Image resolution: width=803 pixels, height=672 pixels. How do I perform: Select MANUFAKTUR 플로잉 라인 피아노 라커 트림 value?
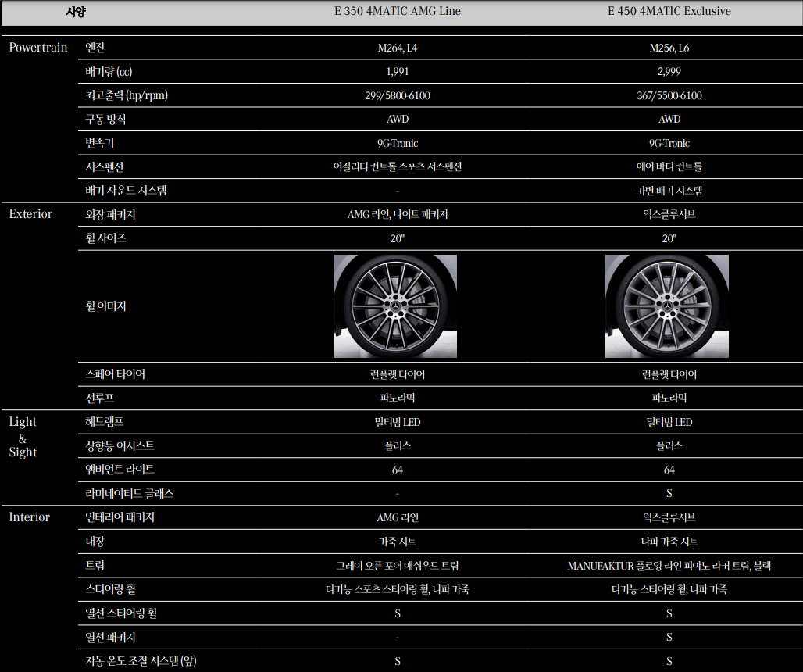tap(669, 566)
